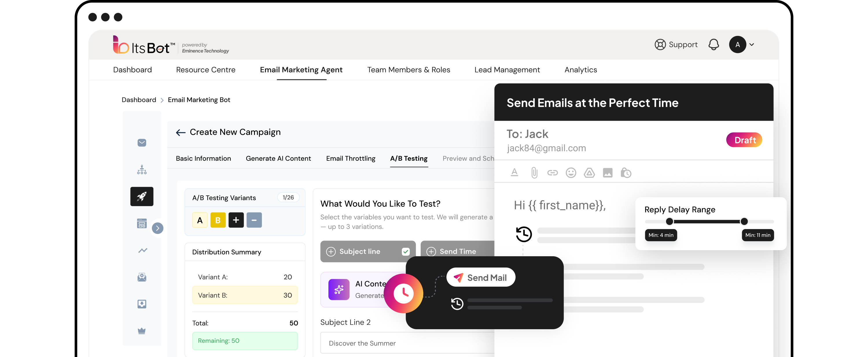Open the Lead Management menu
Image resolution: width=868 pixels, height=357 pixels.
point(507,70)
